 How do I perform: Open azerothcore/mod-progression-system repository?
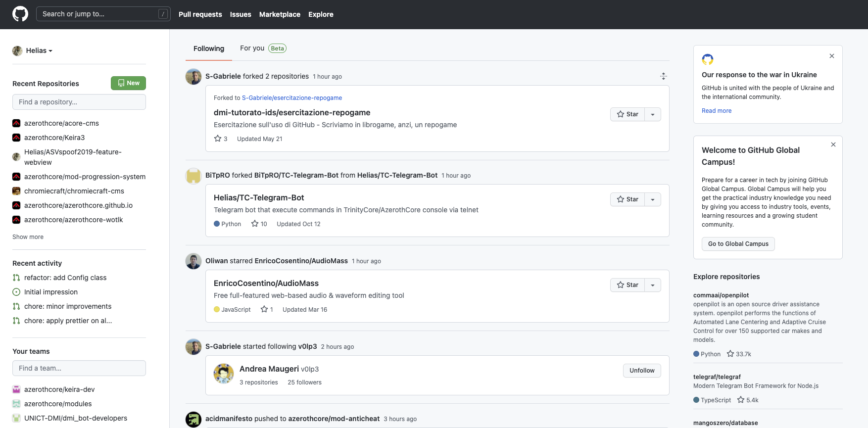[85, 177]
